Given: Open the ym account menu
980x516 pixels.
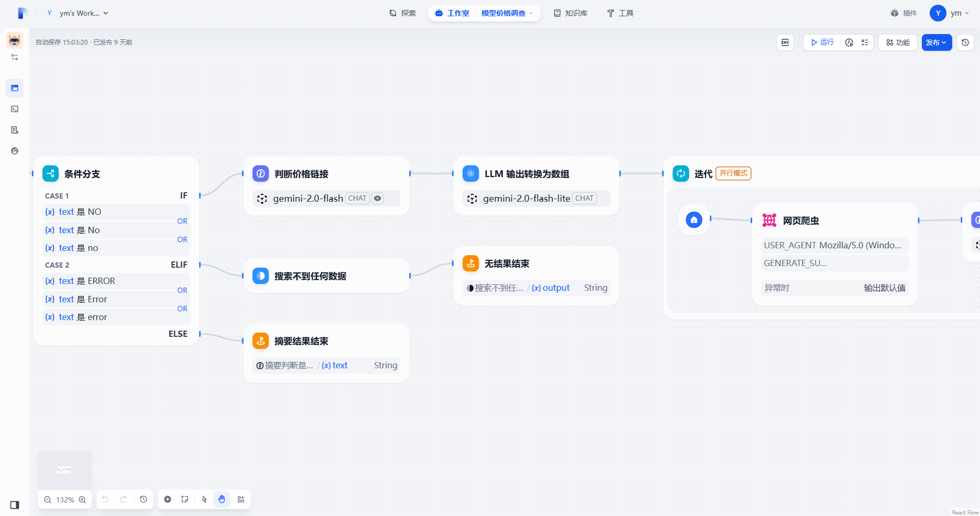Looking at the screenshot, I should click(x=950, y=13).
